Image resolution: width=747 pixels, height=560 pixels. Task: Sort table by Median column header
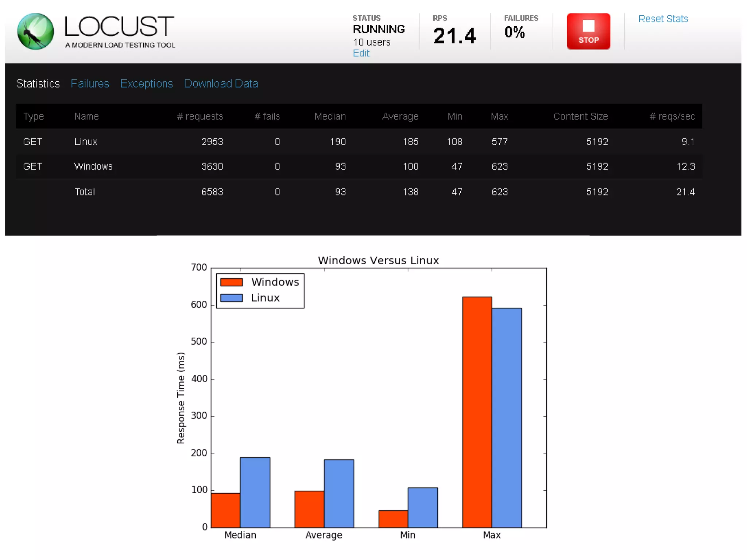[x=330, y=116]
